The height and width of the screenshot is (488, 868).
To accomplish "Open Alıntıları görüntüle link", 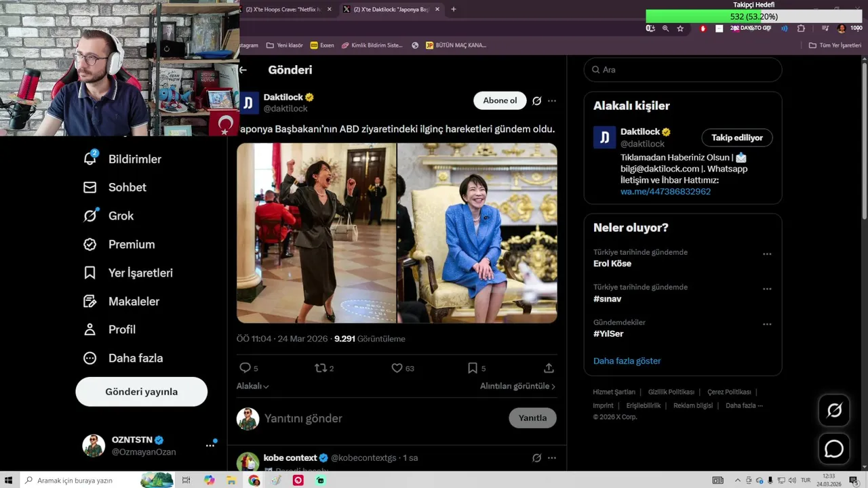I will coord(518,386).
